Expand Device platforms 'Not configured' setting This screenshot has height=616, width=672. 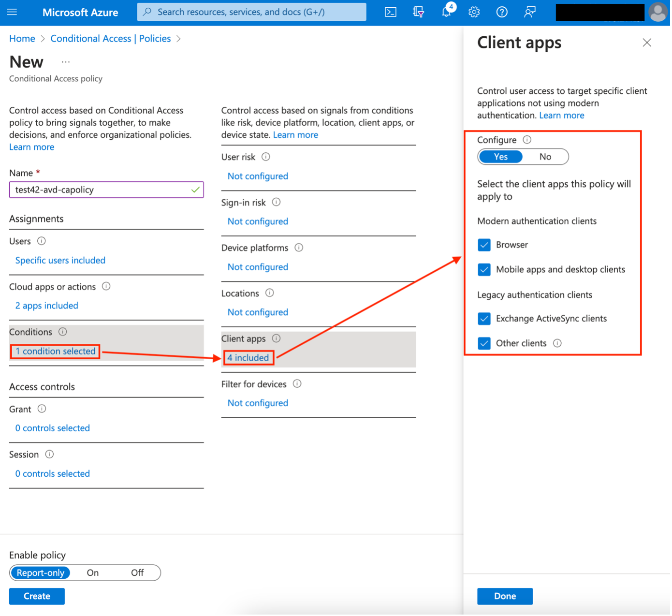pos(258,267)
